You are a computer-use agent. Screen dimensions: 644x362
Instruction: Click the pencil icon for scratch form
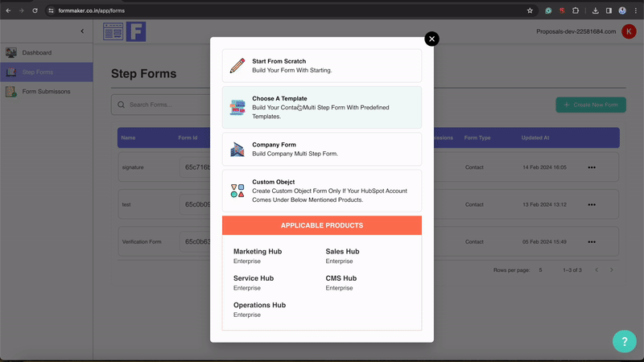237,66
